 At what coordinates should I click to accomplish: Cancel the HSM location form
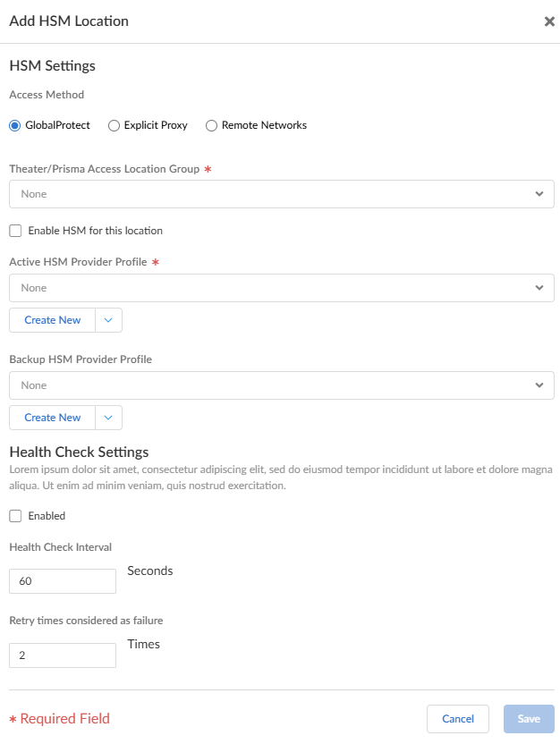[458, 719]
